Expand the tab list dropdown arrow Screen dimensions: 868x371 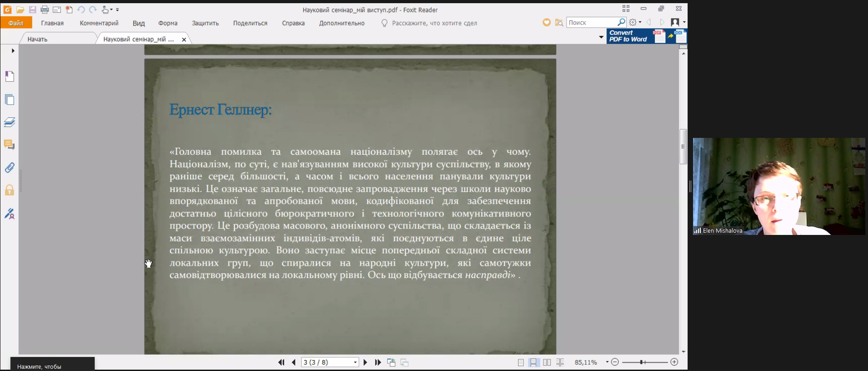click(601, 37)
